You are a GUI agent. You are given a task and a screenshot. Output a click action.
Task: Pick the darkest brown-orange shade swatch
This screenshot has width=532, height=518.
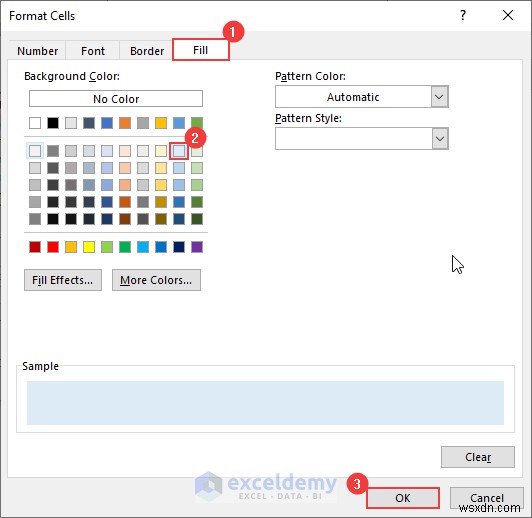tap(125, 219)
